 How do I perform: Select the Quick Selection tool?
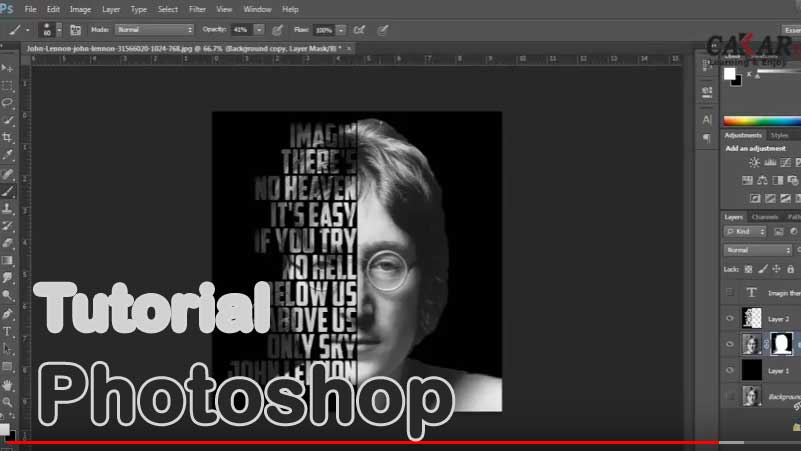coord(7,120)
